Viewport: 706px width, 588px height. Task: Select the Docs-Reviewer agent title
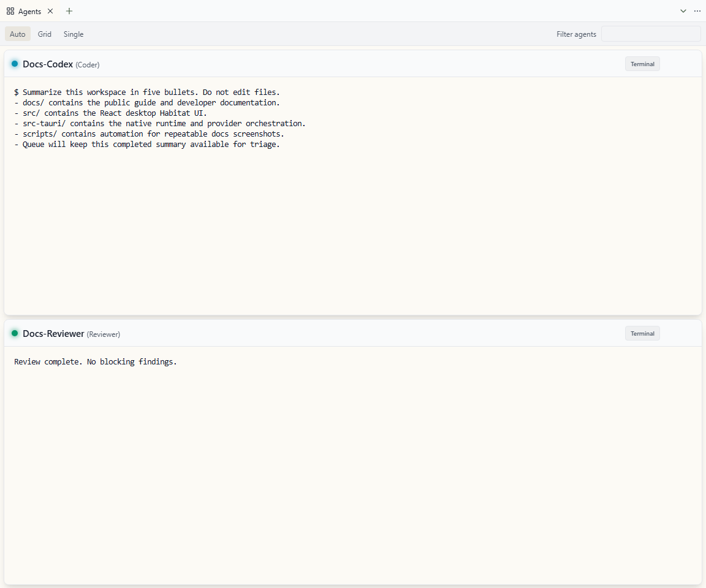53,334
